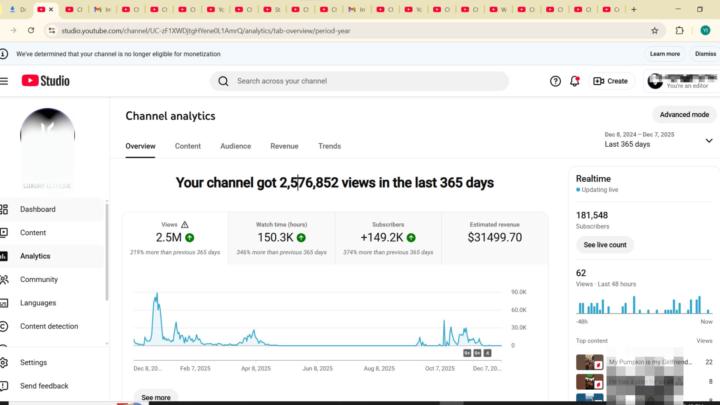Click the Analytics sidebar icon
720x405 pixels.
coord(4,256)
